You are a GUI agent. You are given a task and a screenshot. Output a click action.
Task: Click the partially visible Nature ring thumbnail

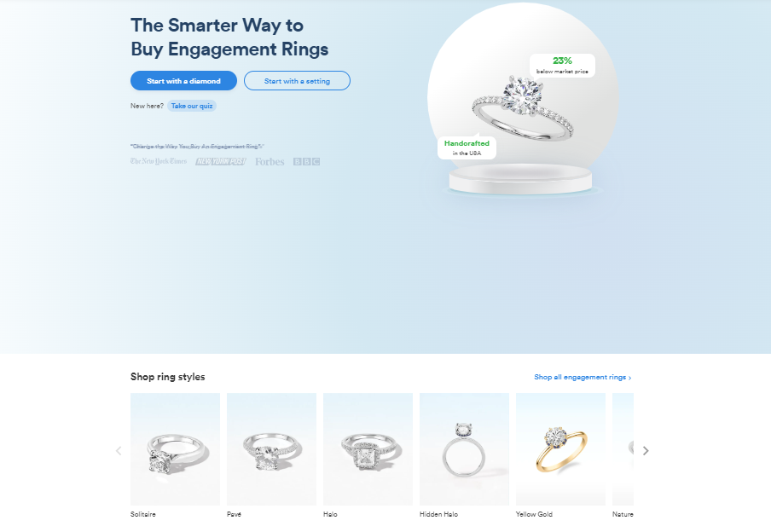click(x=623, y=449)
